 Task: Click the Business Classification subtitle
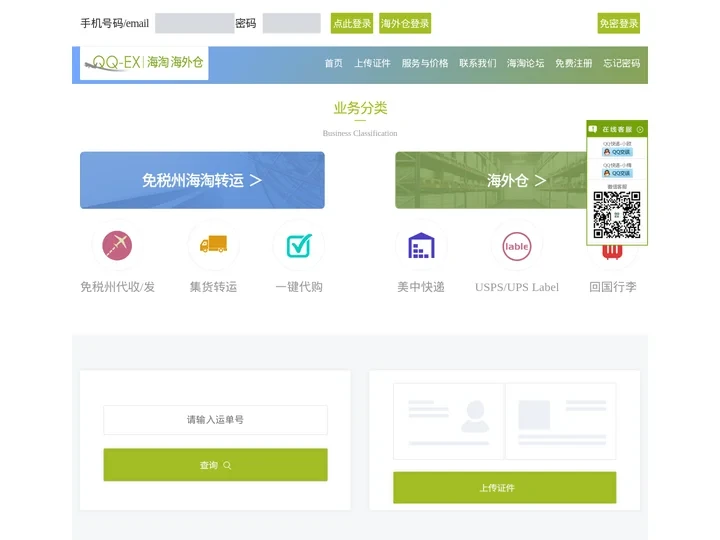tap(360, 133)
